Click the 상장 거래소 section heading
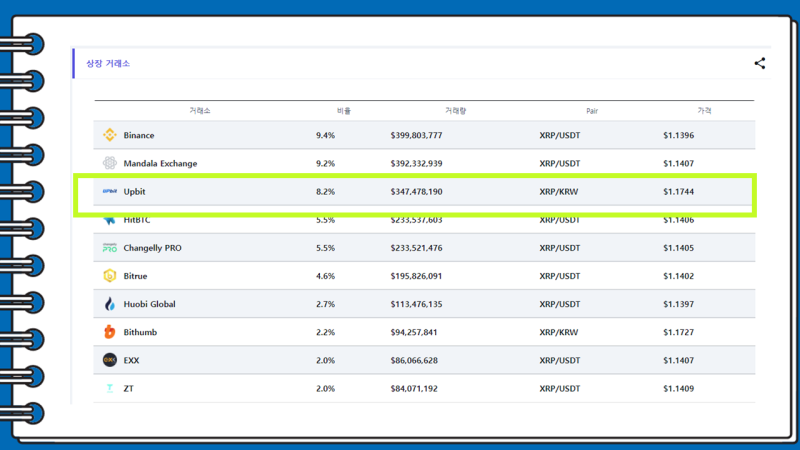The image size is (800, 450). pos(108,63)
